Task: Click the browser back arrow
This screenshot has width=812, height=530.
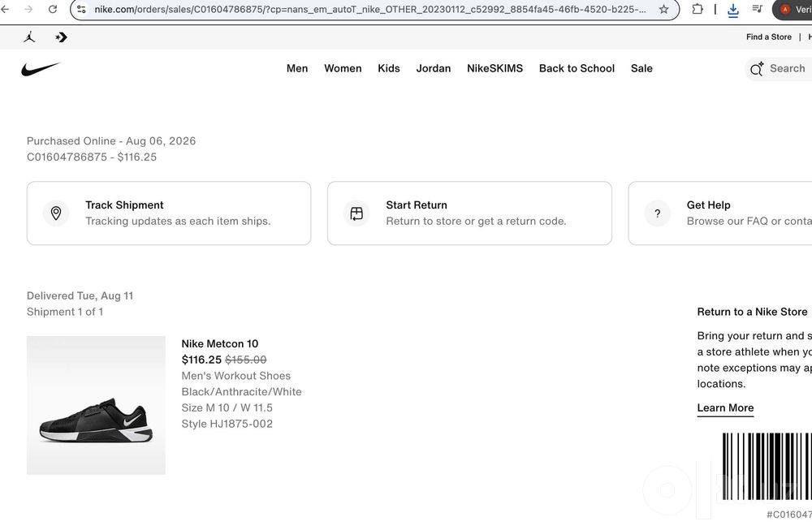Action: 5,9
